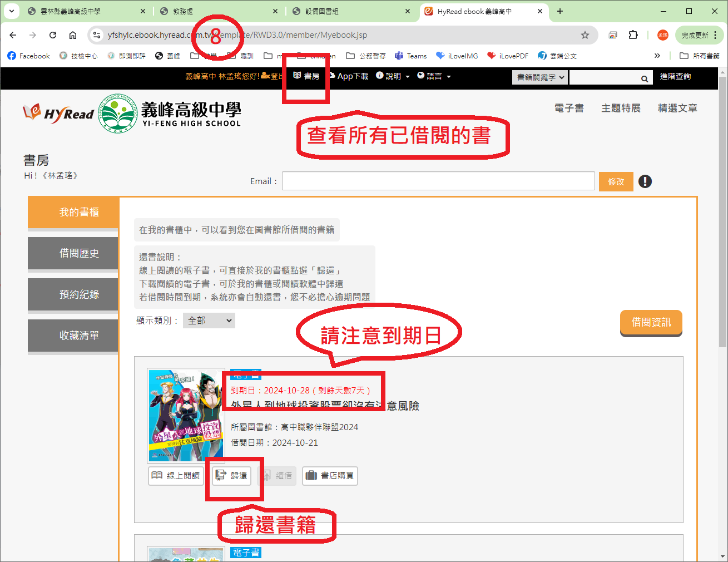Open the 書籍關鍵字 search type dropdown
Image resolution: width=728 pixels, height=562 pixels.
pos(539,77)
